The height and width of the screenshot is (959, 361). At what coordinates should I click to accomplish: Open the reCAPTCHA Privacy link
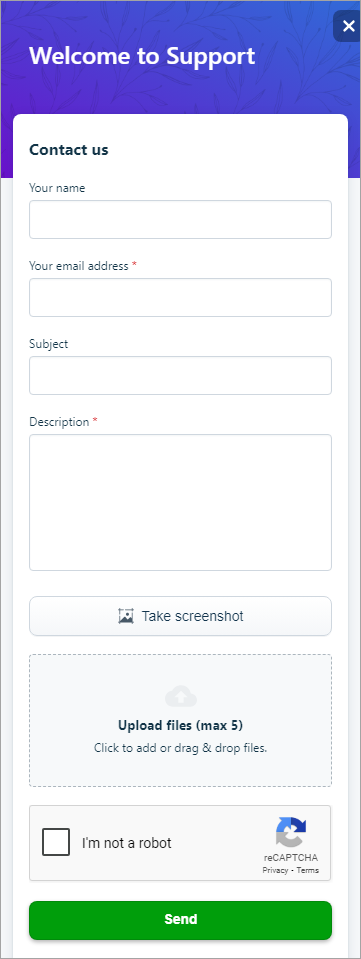coord(275,870)
